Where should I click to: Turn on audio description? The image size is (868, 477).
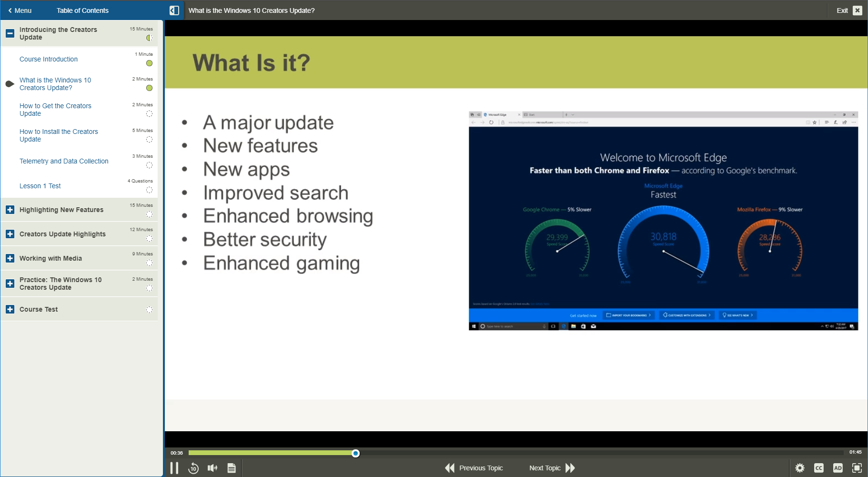[x=838, y=467]
